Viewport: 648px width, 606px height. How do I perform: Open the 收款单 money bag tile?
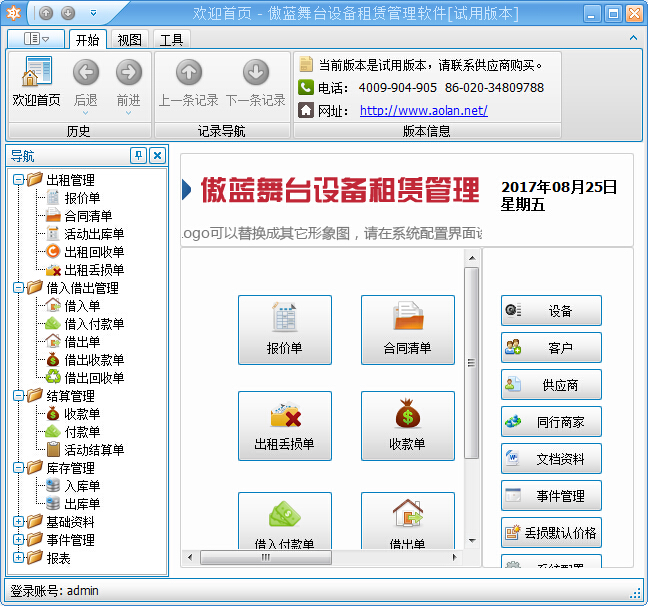point(407,425)
